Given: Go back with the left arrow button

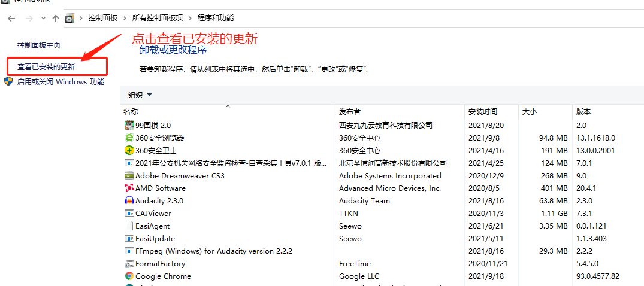Looking at the screenshot, I should tap(11, 19).
